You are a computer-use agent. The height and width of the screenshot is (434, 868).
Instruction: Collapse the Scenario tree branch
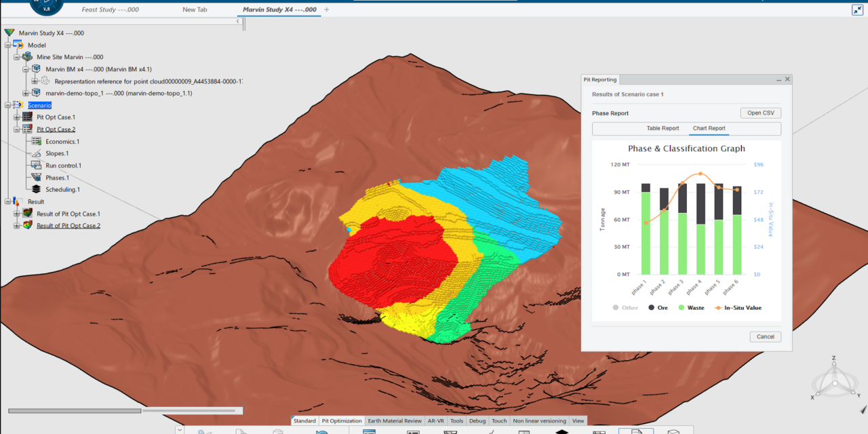pyautogui.click(x=7, y=106)
